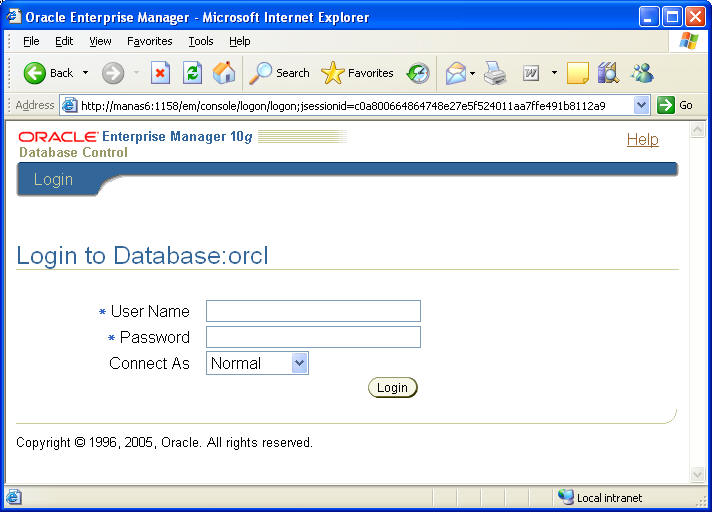
Task: Click the Login button
Action: coord(392,388)
